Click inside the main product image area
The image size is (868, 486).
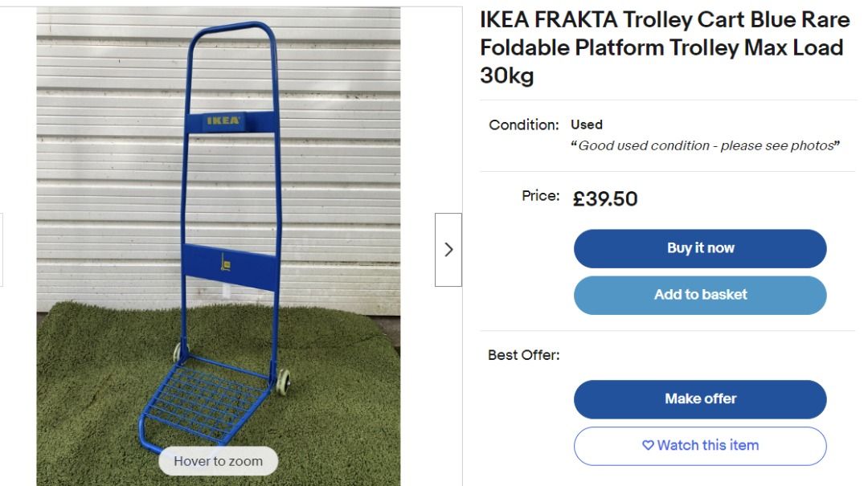[x=217, y=241]
